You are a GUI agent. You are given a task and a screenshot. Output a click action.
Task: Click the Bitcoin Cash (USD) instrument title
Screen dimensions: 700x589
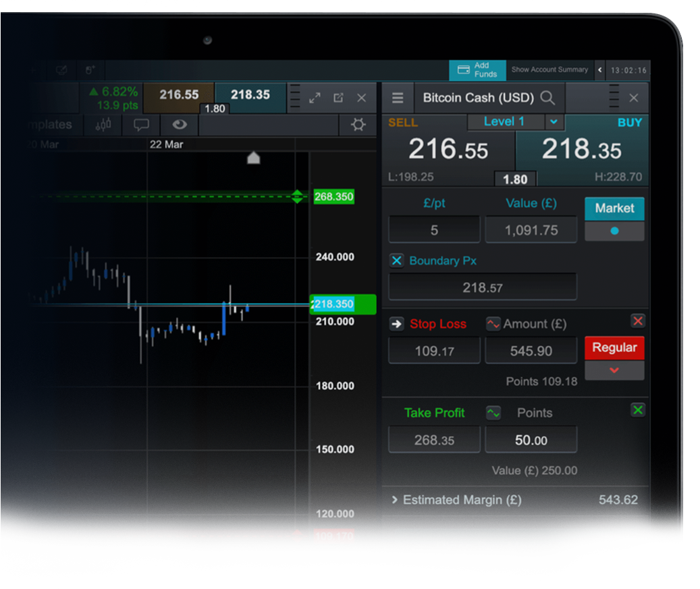pyautogui.click(x=478, y=98)
